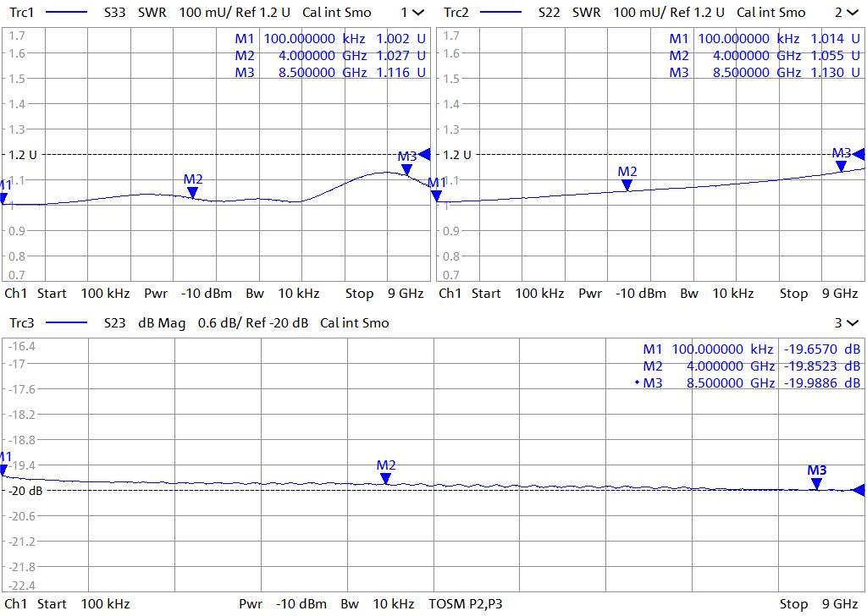Select marker M2 on the S33 SWR trace
The height and width of the screenshot is (616, 867).
click(x=193, y=192)
